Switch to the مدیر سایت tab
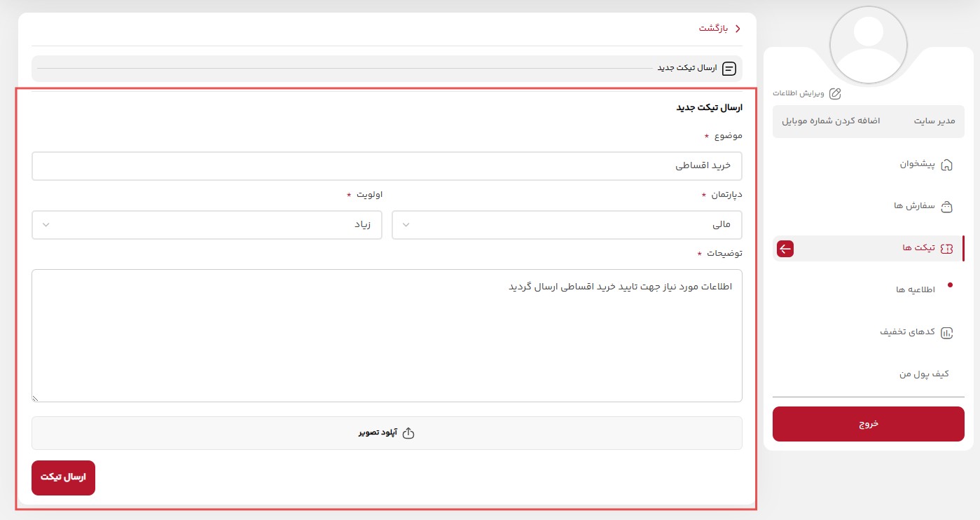 point(934,121)
